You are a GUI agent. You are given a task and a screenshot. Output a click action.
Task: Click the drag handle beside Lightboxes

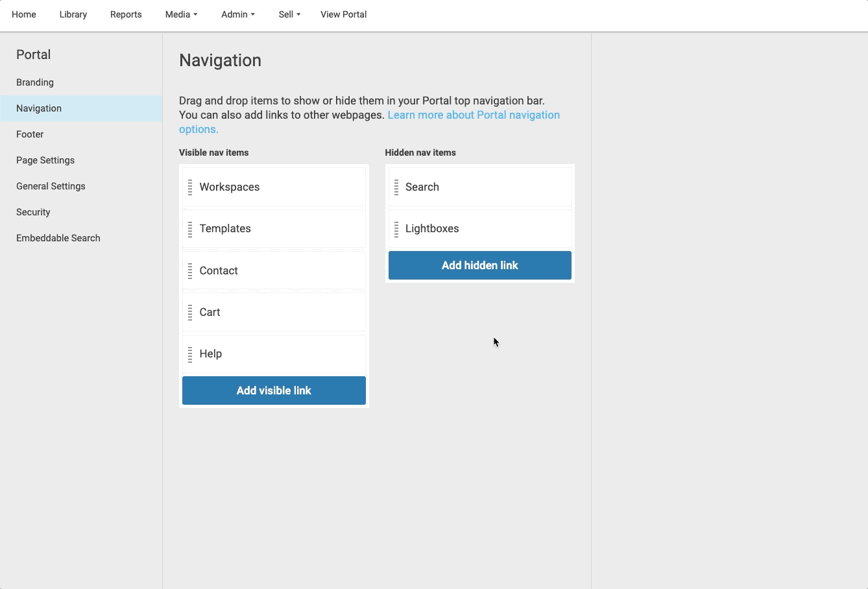396,228
